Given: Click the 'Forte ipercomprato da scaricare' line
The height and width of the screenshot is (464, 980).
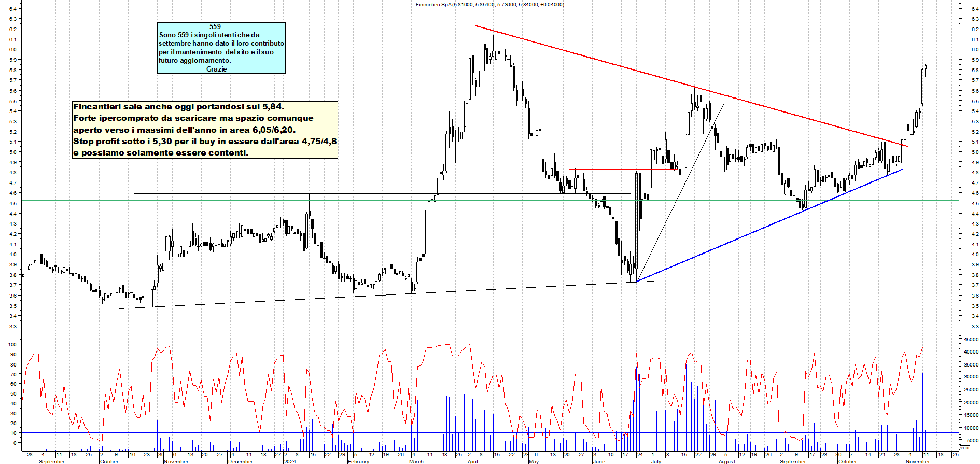Looking at the screenshot, I should point(193,118).
